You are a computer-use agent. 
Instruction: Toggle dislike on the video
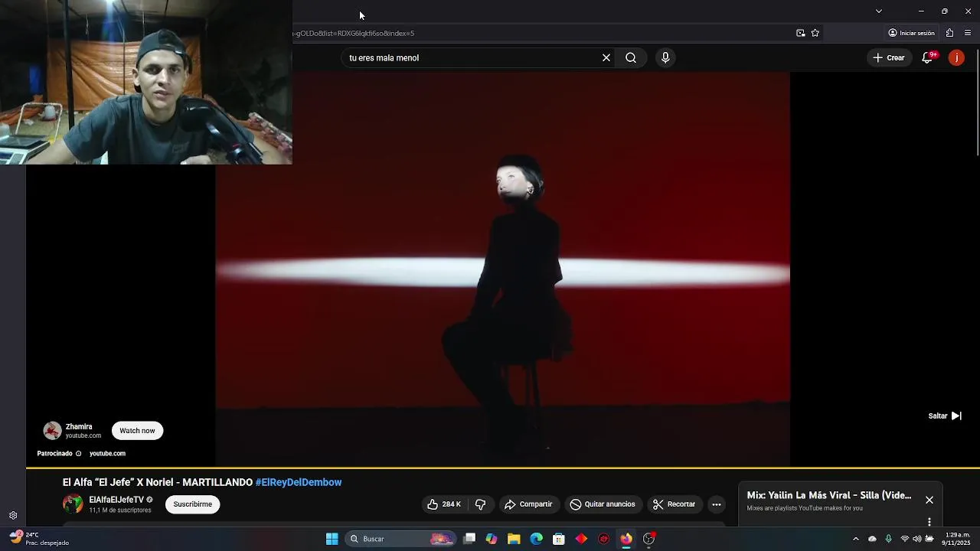[x=481, y=504]
